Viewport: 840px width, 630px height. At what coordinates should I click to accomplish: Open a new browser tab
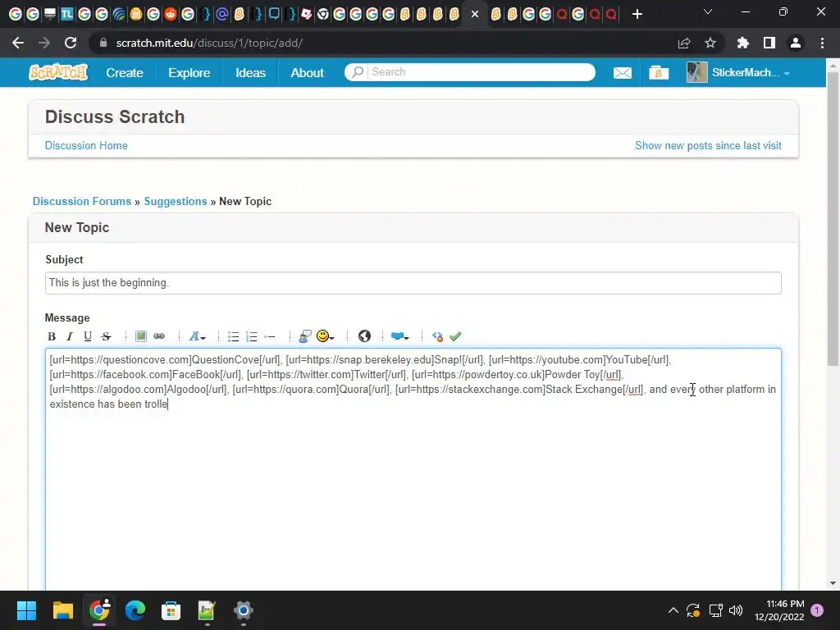pyautogui.click(x=637, y=14)
